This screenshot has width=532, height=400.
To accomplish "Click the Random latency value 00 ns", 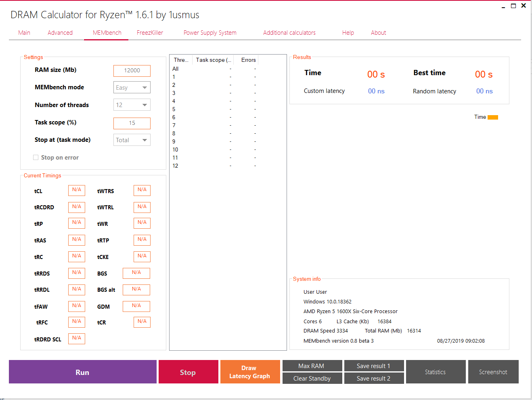I will point(484,91).
